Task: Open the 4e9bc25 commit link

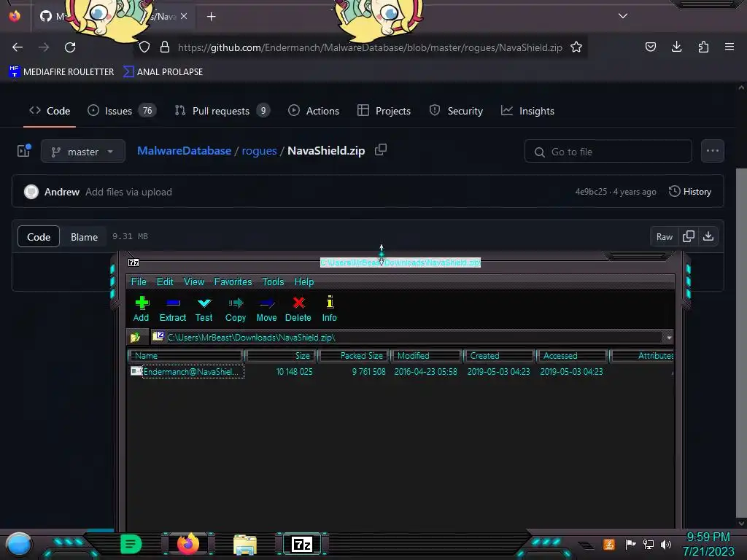Action: pos(591,192)
